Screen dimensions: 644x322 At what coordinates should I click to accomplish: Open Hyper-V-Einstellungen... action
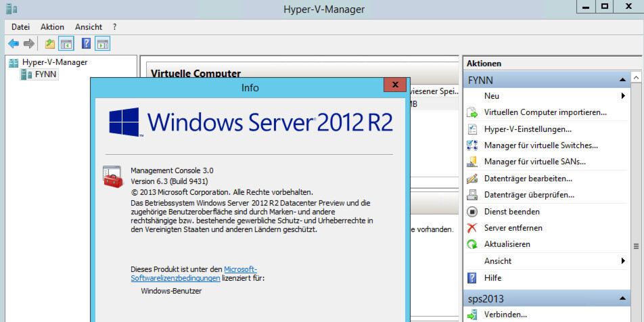coord(528,129)
